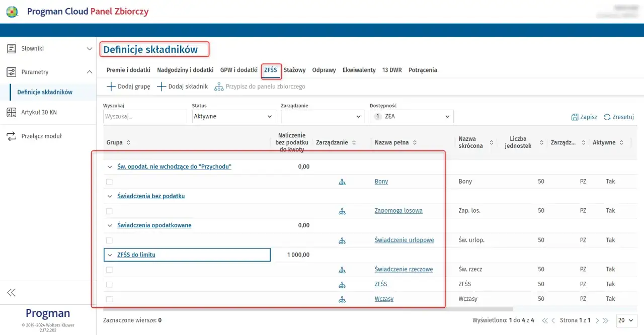Click the Zapisz save icon
644x335 pixels.
click(x=575, y=117)
